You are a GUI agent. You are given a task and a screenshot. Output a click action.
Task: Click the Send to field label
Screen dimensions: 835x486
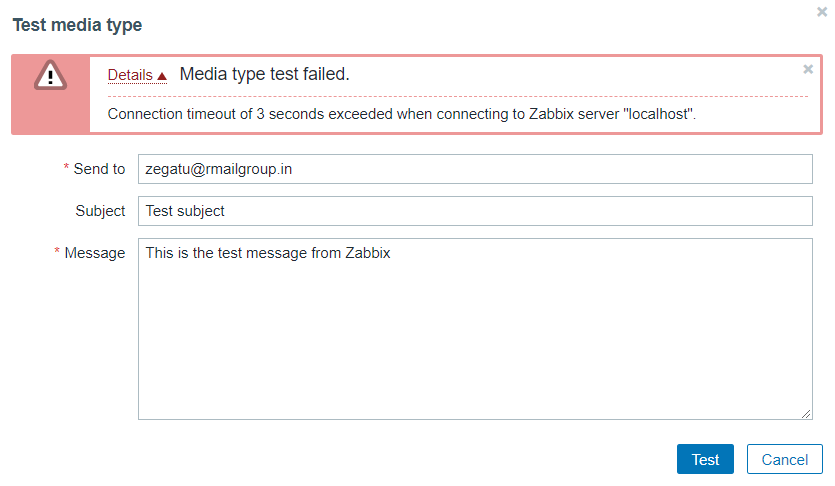click(x=99, y=169)
